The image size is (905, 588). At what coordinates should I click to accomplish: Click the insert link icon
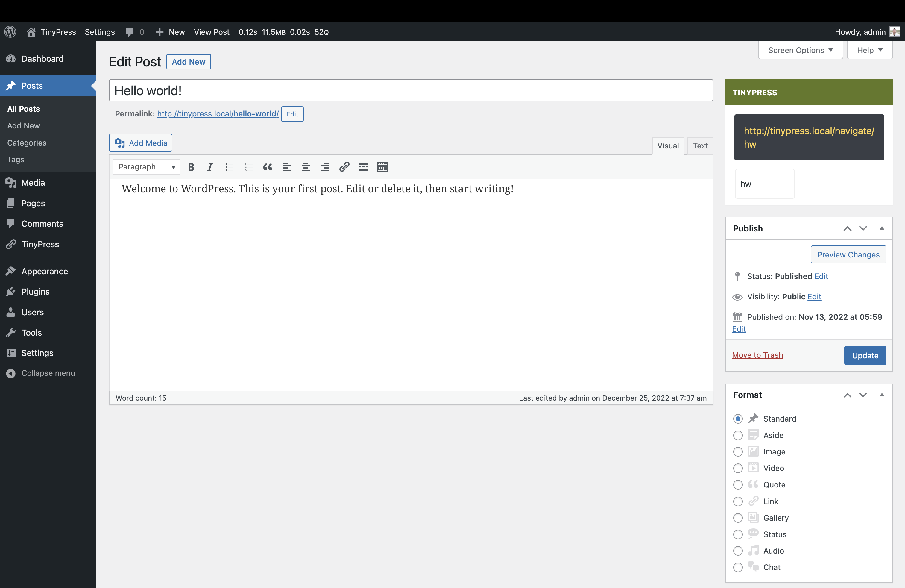click(344, 167)
